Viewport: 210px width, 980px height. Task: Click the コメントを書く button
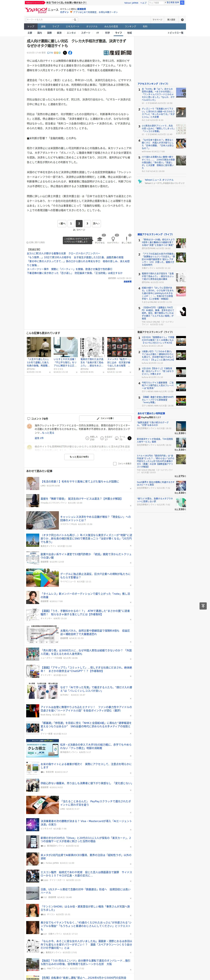[105, 418]
